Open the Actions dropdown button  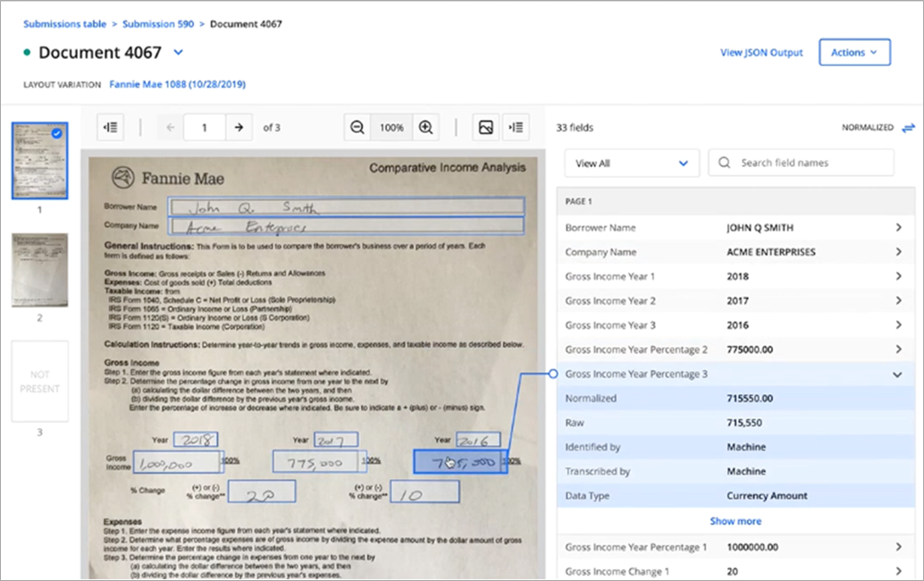[854, 53]
